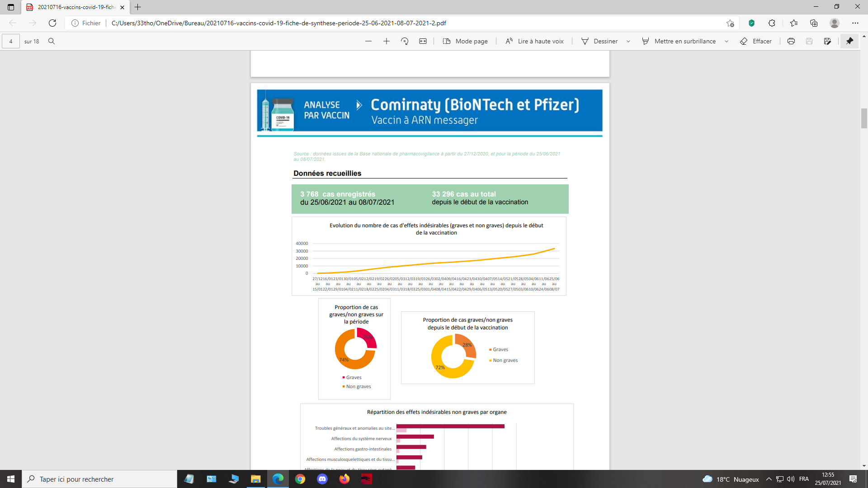Click the 3 768 cas enregistrés text

tap(338, 194)
